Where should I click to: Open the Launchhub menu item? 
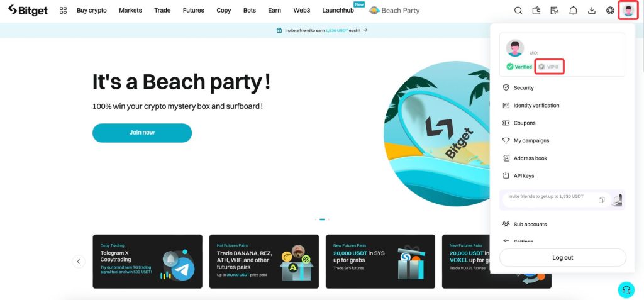click(x=338, y=11)
